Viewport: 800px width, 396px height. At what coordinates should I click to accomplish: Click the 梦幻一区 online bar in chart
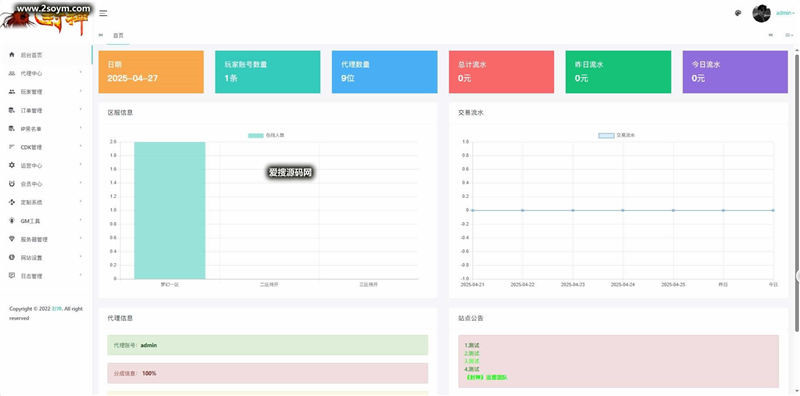169,210
